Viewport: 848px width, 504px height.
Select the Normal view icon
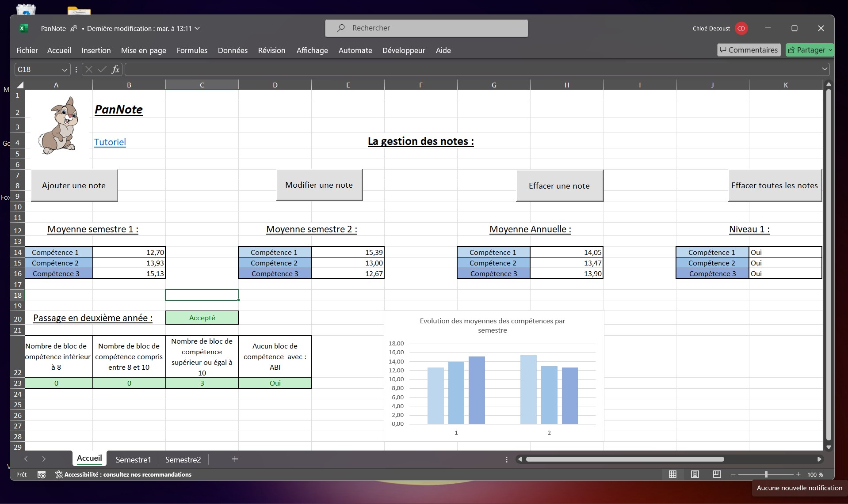(672, 474)
